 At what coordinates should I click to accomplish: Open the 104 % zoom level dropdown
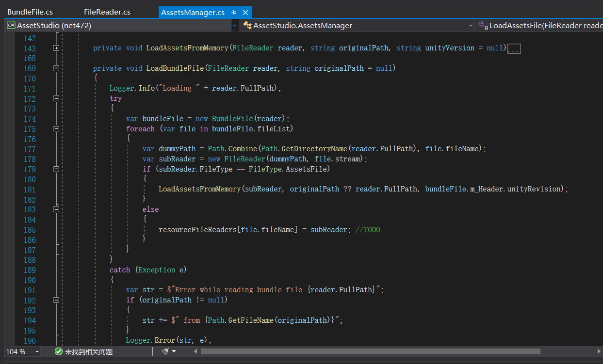[37, 351]
